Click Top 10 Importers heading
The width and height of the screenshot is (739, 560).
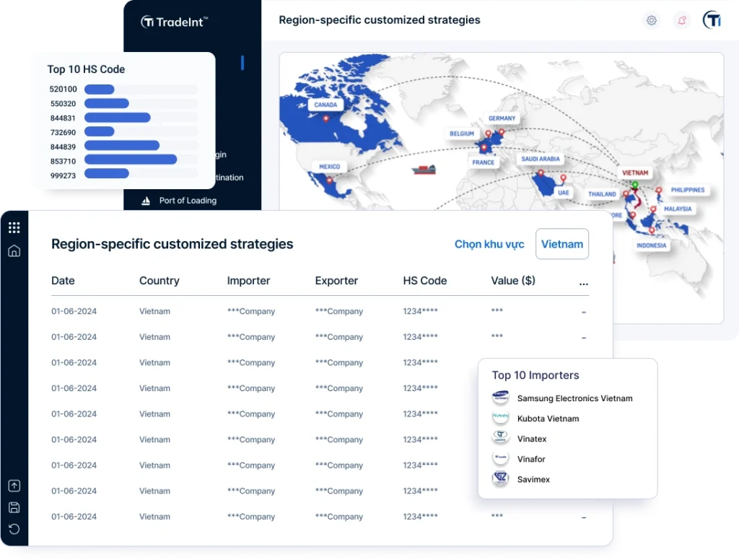[535, 375]
